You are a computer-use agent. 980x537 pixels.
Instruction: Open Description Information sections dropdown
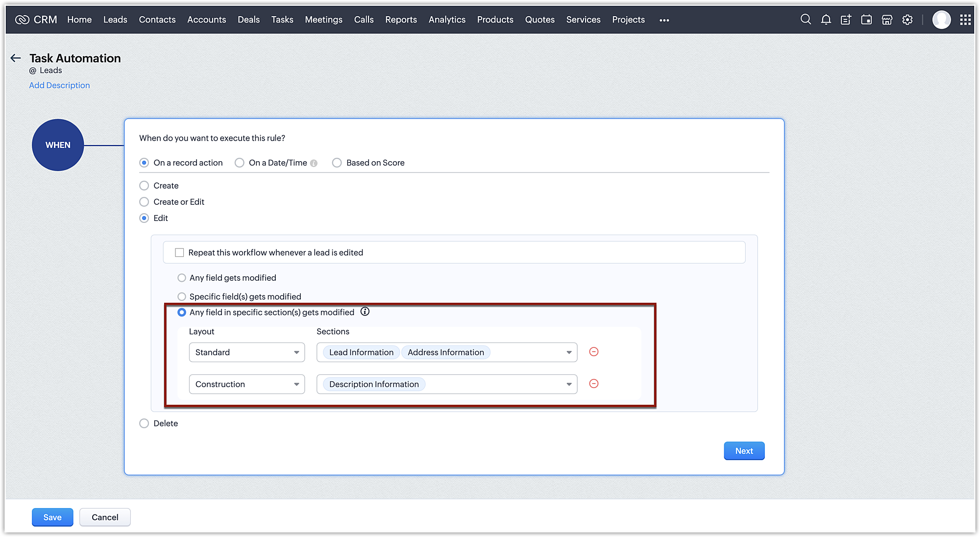tap(568, 384)
